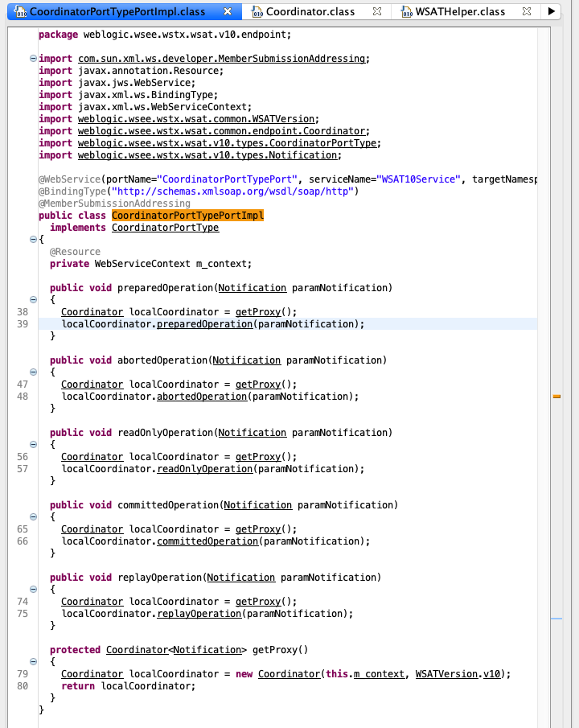Click the @MemberSubmissionAddressing annotation
The width and height of the screenshot is (579, 728).
(114, 204)
